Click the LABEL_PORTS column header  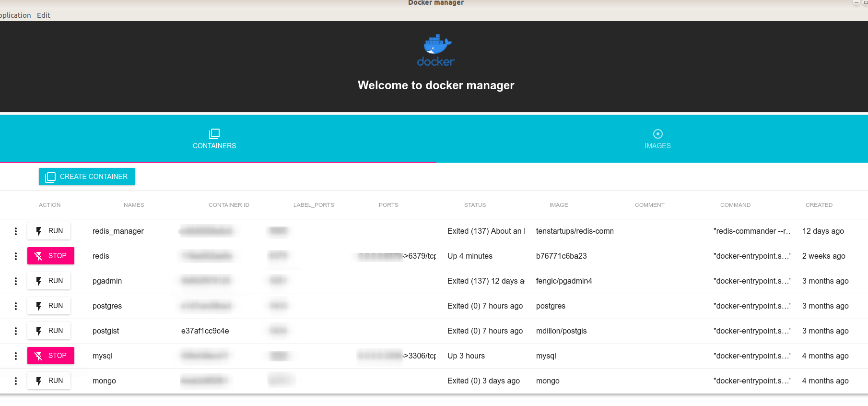(314, 205)
